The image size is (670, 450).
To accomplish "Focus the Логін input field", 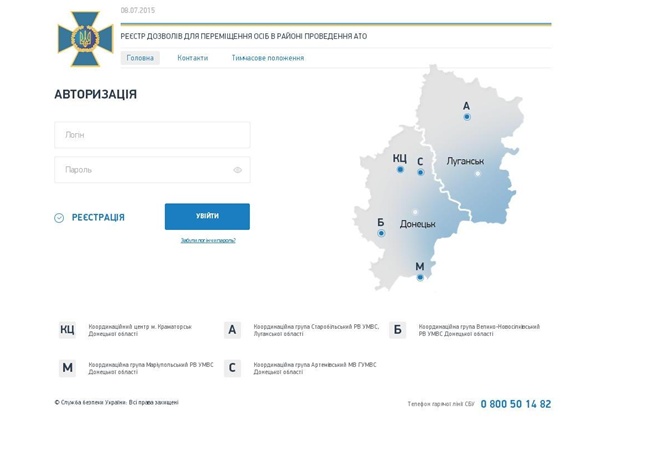I will click(x=152, y=135).
